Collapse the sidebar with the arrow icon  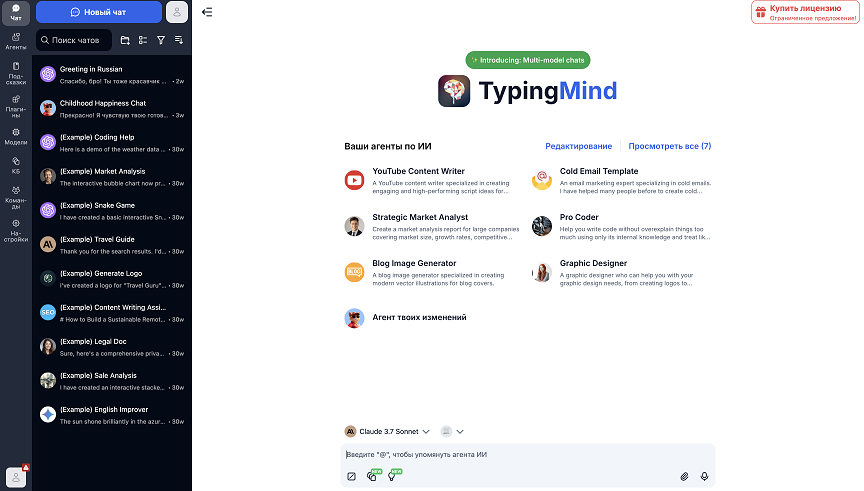pyautogui.click(x=207, y=12)
